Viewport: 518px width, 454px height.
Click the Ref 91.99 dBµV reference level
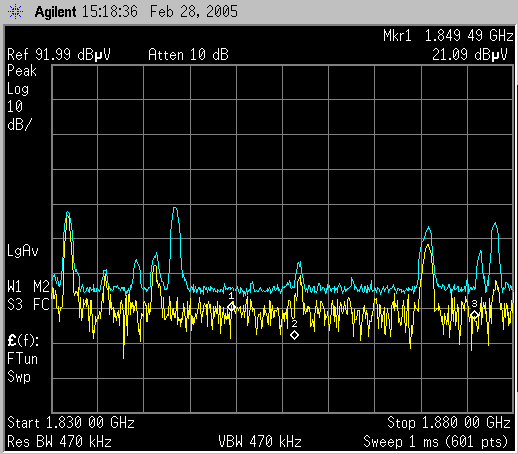coord(59,54)
